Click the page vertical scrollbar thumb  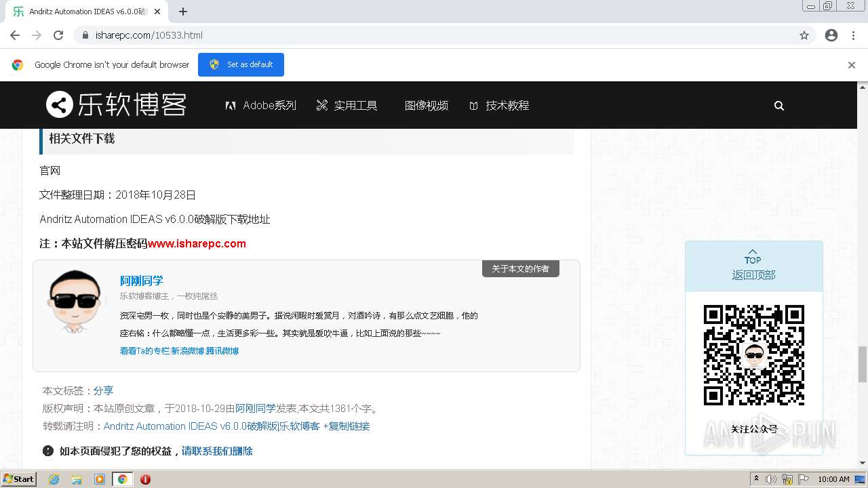pos(863,364)
